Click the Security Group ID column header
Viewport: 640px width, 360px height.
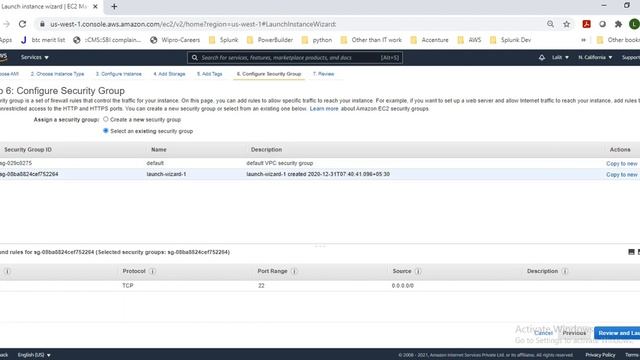[28, 150]
